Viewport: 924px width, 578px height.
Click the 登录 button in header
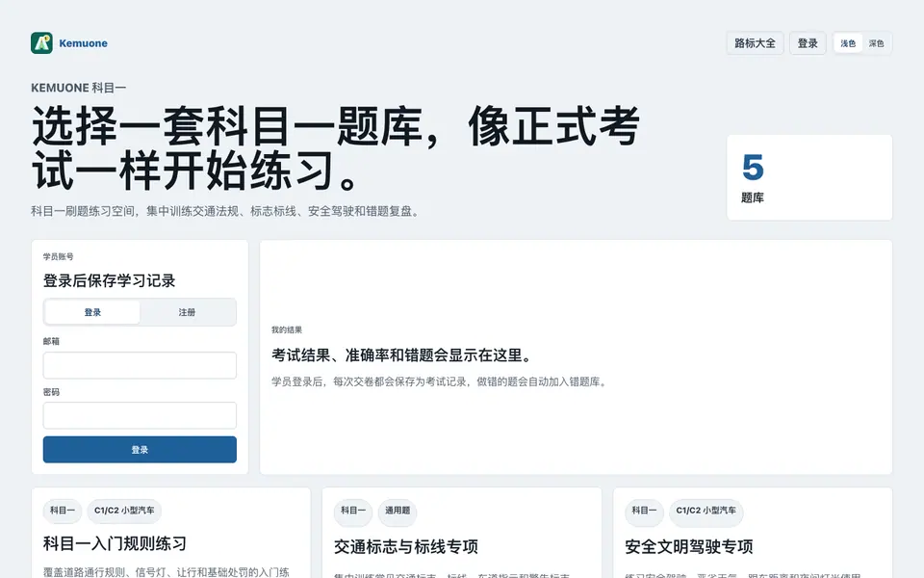tap(808, 43)
